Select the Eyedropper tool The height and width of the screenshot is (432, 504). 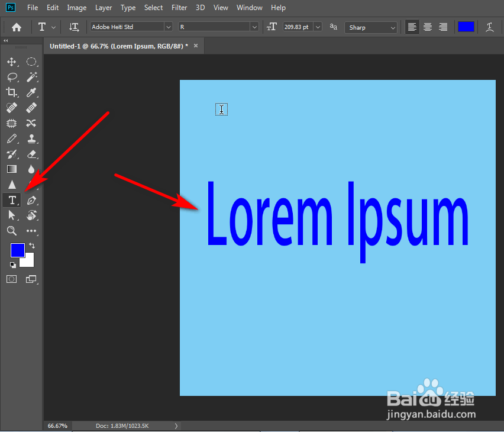coord(31,93)
